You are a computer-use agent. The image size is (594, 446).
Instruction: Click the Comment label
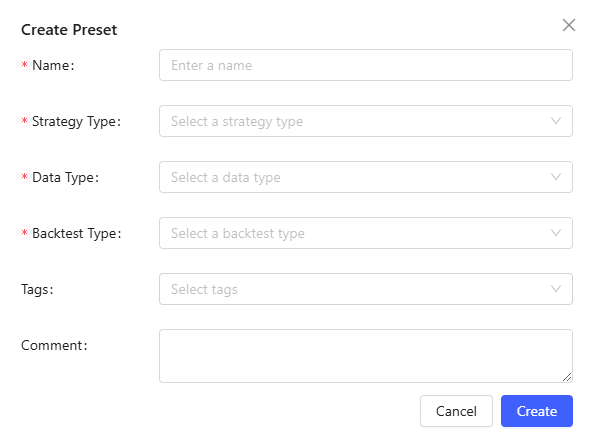[x=54, y=345]
